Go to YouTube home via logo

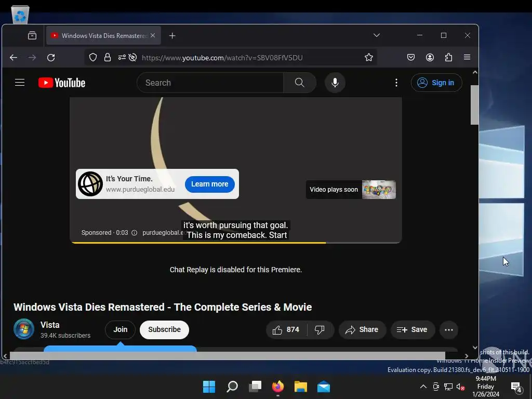click(61, 83)
